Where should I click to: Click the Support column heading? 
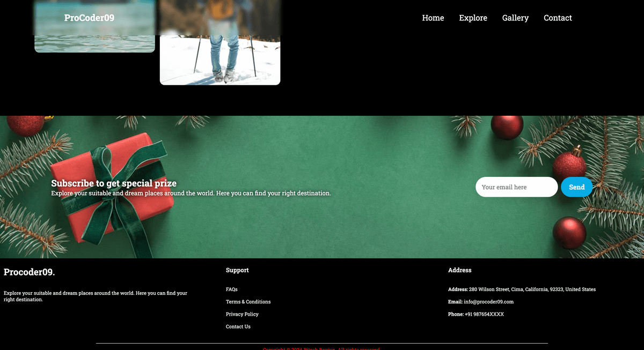click(x=237, y=270)
